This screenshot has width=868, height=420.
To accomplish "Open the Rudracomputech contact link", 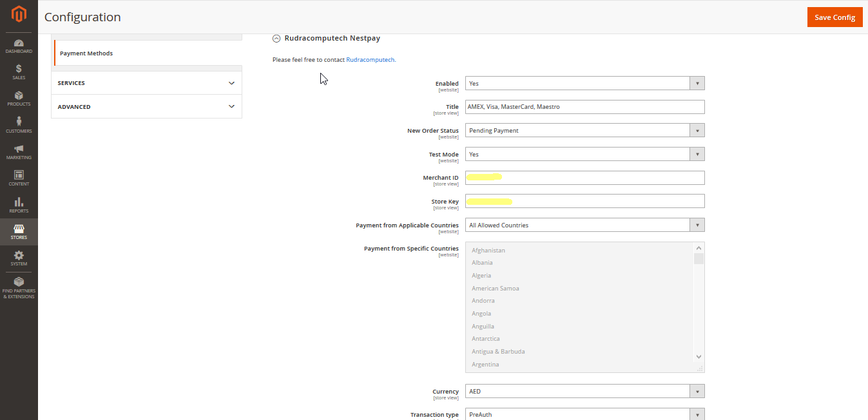I will (x=370, y=59).
